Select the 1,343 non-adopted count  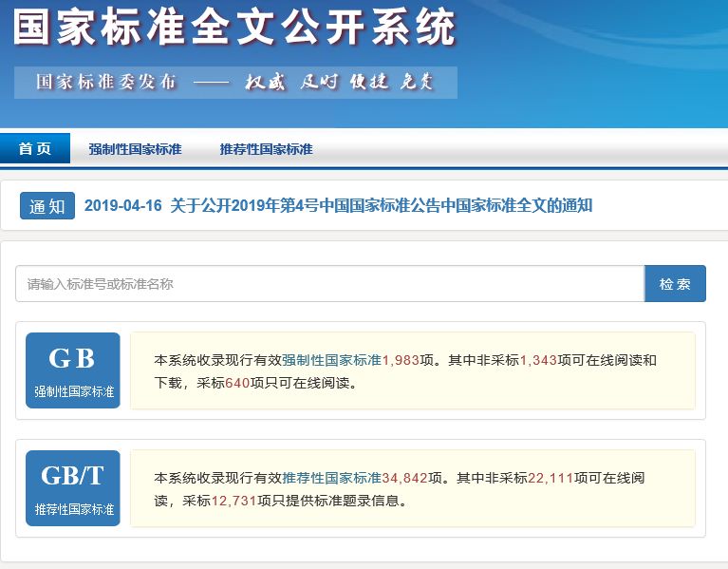[538, 360]
